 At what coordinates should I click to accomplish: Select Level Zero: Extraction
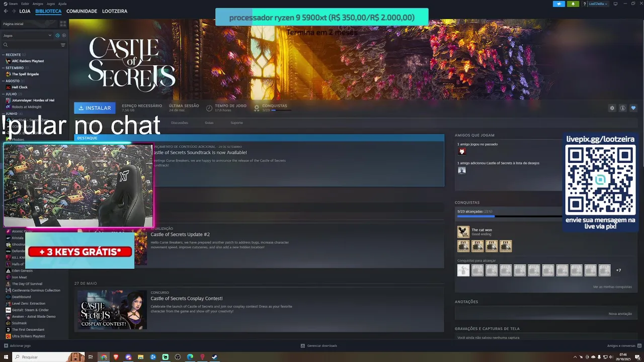click(28, 303)
